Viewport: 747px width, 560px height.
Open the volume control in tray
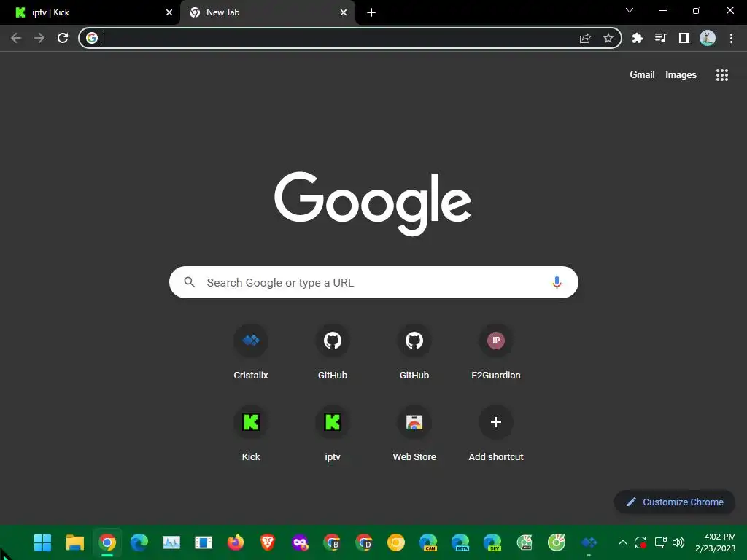click(678, 542)
